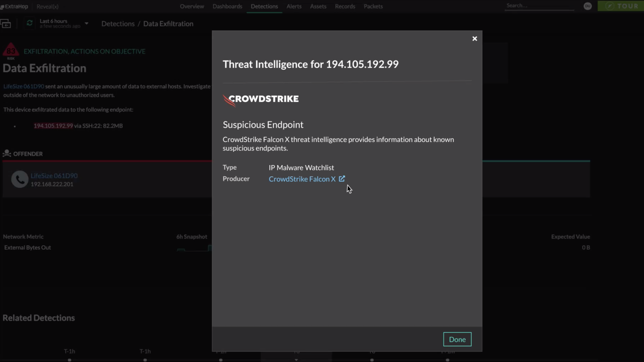Switch to the Dashboards tab
The image size is (644, 362).
(227, 6)
